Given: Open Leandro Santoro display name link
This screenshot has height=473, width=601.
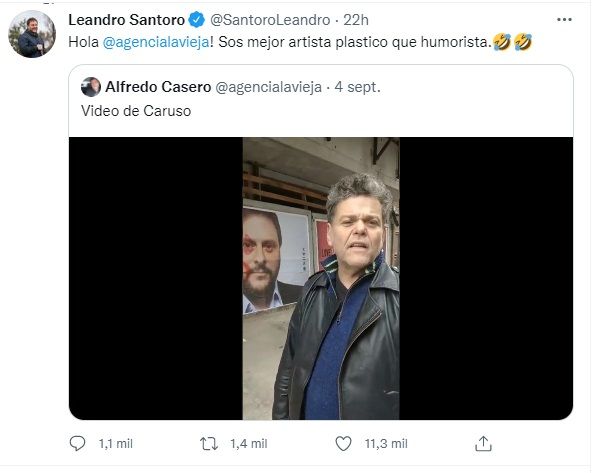Looking at the screenshot, I should pos(126,21).
